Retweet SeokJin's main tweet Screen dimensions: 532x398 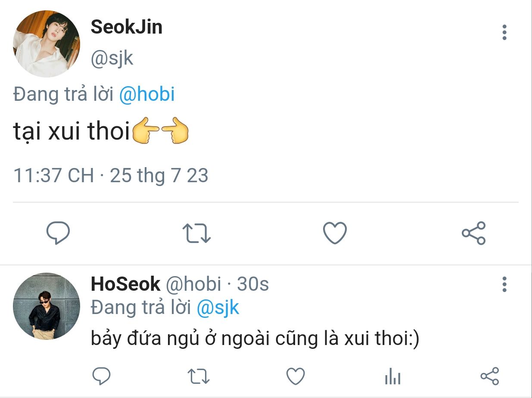coord(197,233)
